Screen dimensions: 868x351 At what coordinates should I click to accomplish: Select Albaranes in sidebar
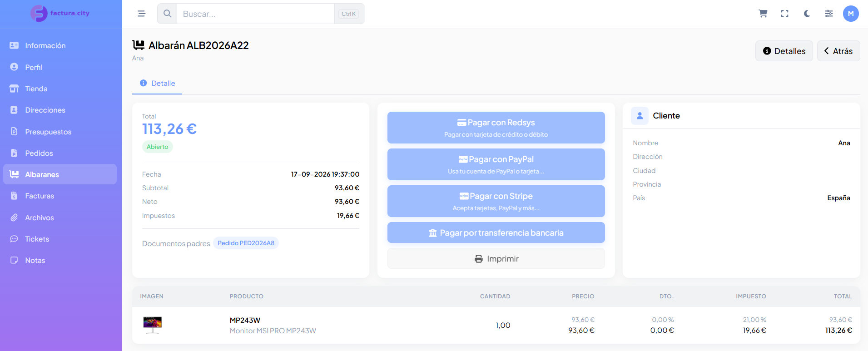60,174
